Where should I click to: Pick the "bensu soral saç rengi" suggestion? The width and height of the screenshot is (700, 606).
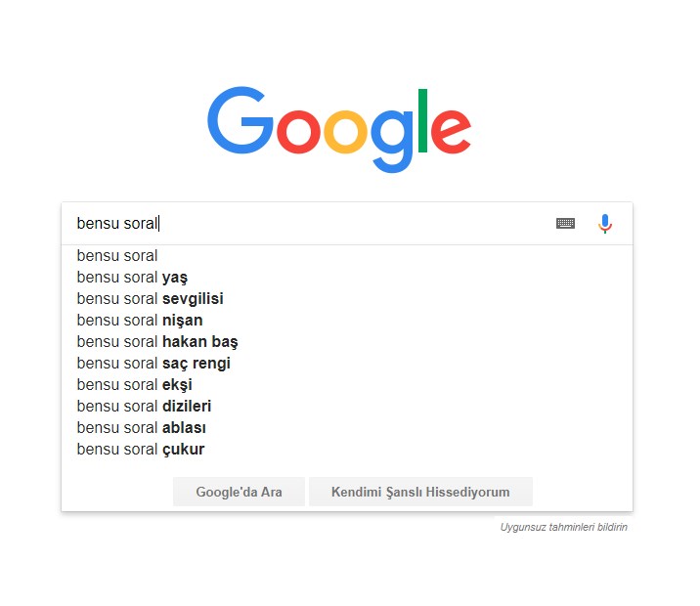(x=153, y=364)
